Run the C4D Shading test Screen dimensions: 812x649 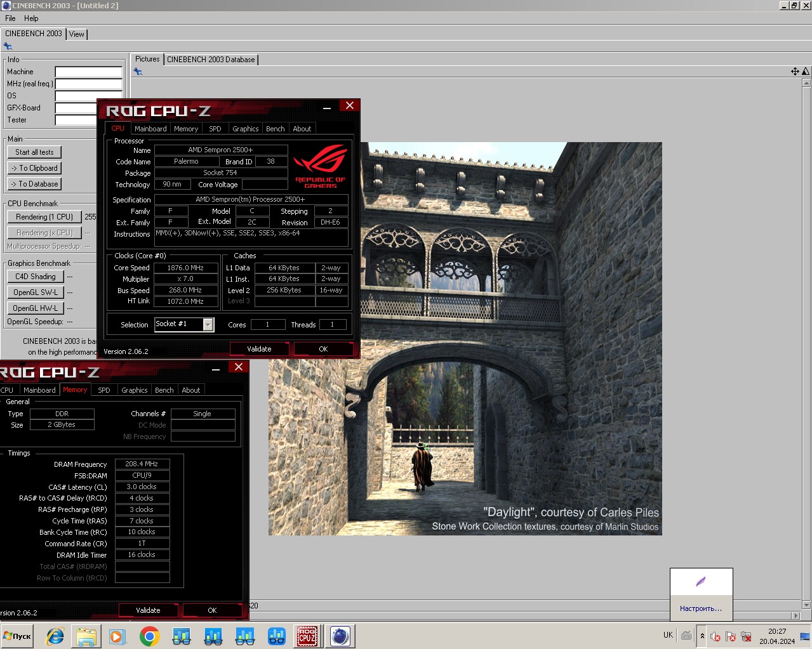pyautogui.click(x=36, y=277)
